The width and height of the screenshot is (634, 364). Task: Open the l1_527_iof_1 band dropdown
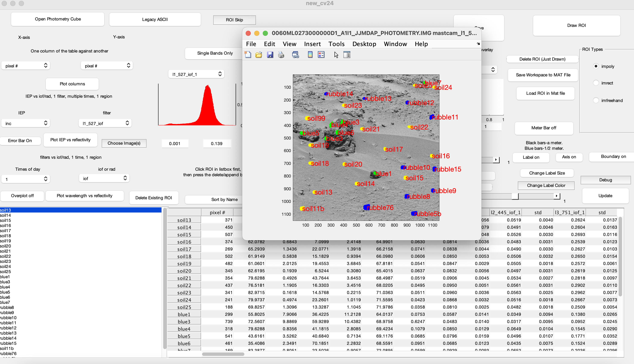[x=196, y=74]
